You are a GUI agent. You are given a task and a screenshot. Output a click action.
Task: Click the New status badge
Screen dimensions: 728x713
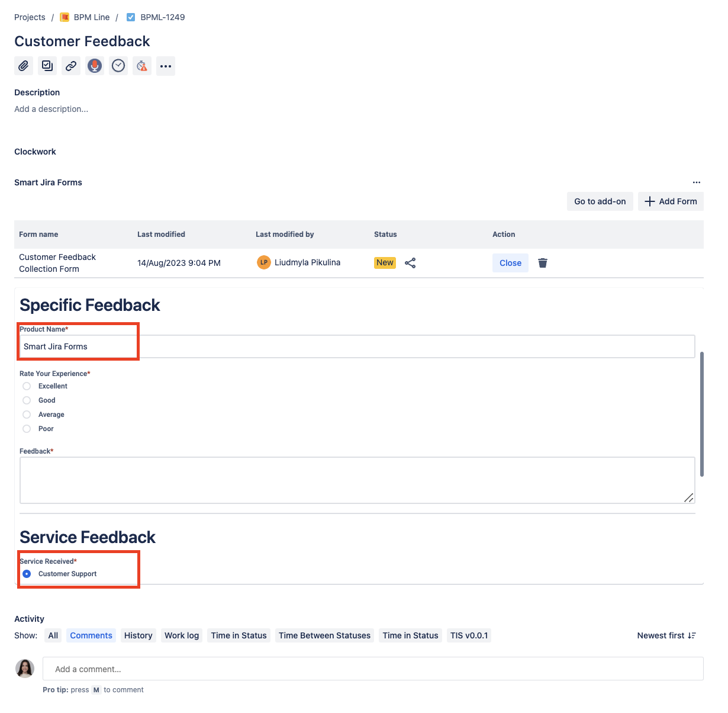point(385,262)
